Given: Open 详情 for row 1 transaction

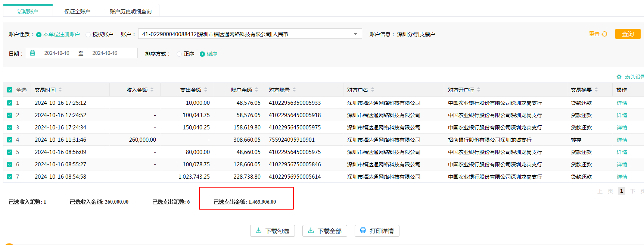Looking at the screenshot, I should tap(622, 103).
